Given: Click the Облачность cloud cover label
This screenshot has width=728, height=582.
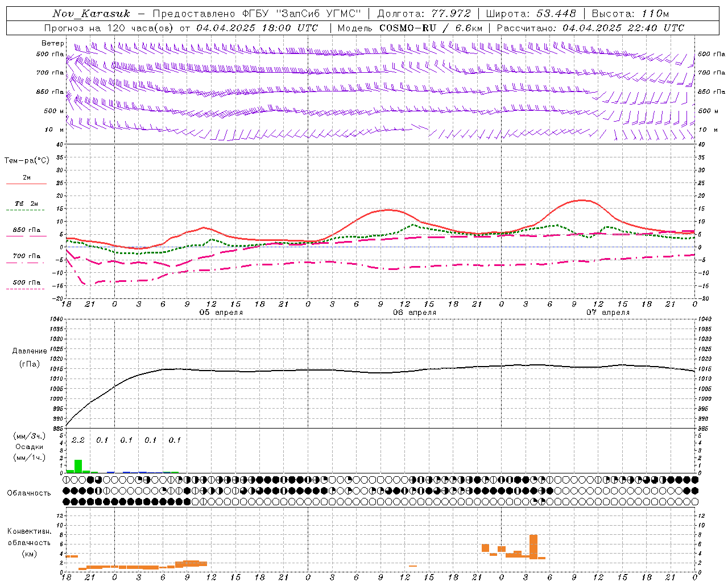Looking at the screenshot, I should pos(29,493).
